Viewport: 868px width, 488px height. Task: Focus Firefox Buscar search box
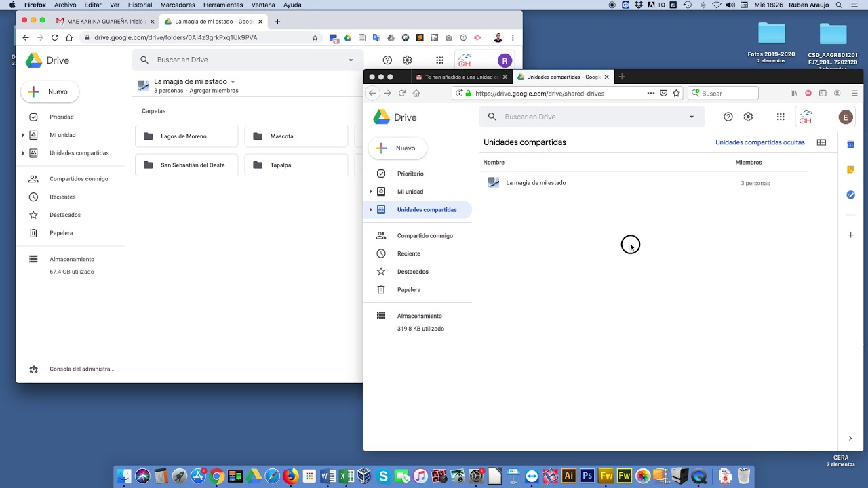723,94
